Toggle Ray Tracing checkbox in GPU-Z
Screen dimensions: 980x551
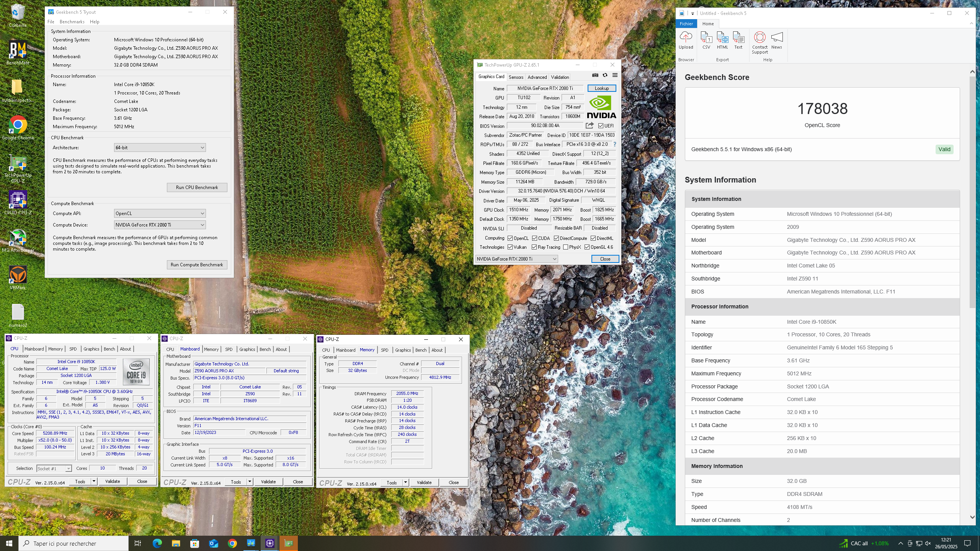click(534, 247)
